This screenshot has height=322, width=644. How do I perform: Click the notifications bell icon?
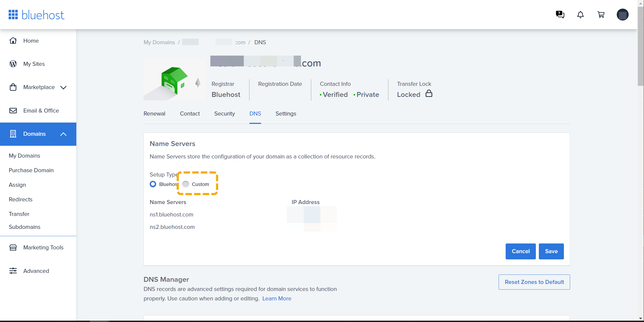(580, 15)
